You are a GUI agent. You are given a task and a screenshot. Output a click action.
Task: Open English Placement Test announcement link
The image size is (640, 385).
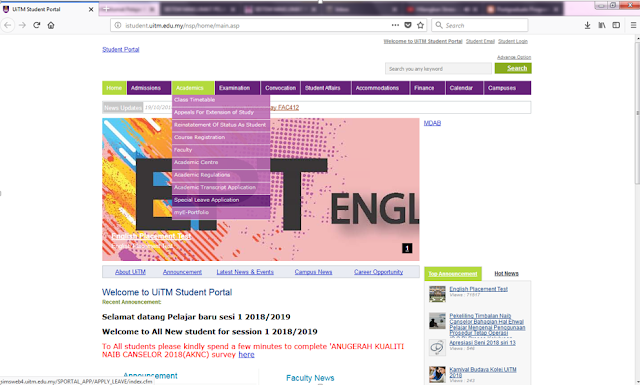tap(478, 289)
